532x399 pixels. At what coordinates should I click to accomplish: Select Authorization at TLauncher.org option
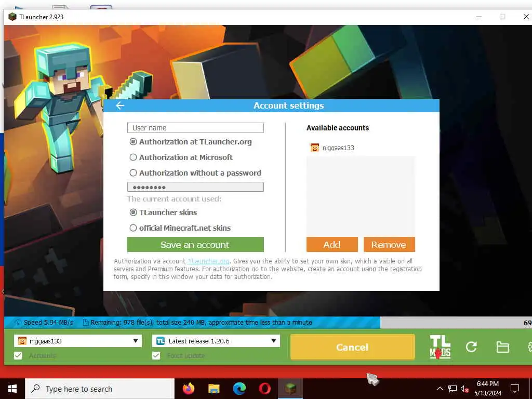click(x=191, y=142)
